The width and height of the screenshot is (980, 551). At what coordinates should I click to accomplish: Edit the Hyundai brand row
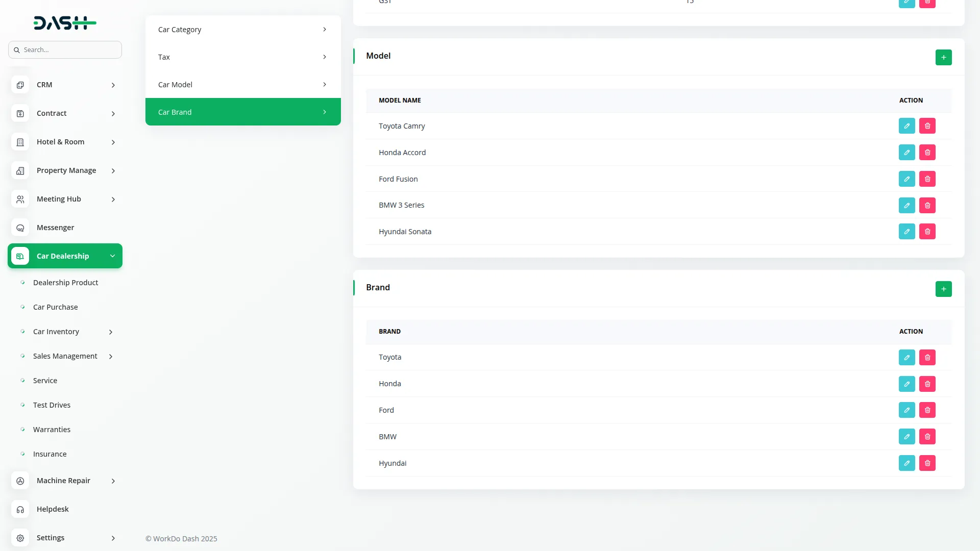pyautogui.click(x=906, y=463)
